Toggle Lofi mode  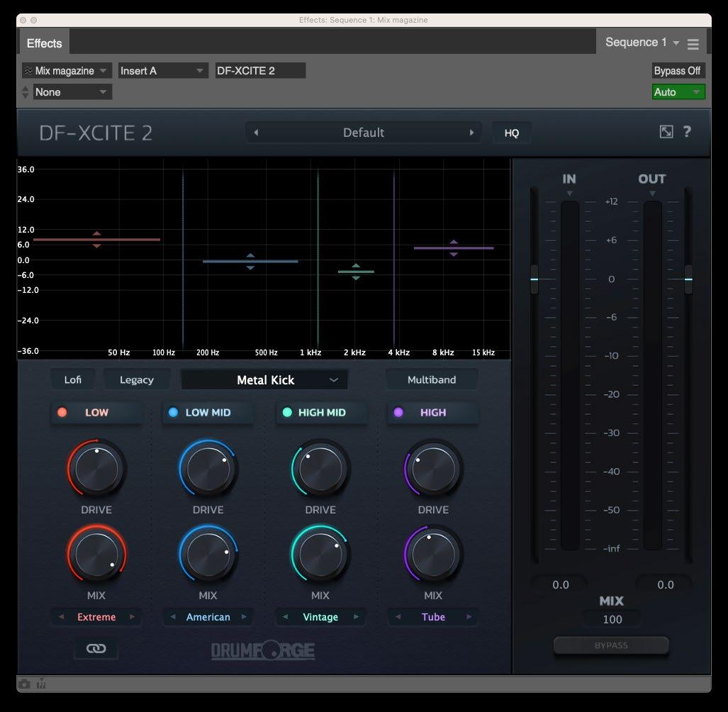pyautogui.click(x=73, y=379)
